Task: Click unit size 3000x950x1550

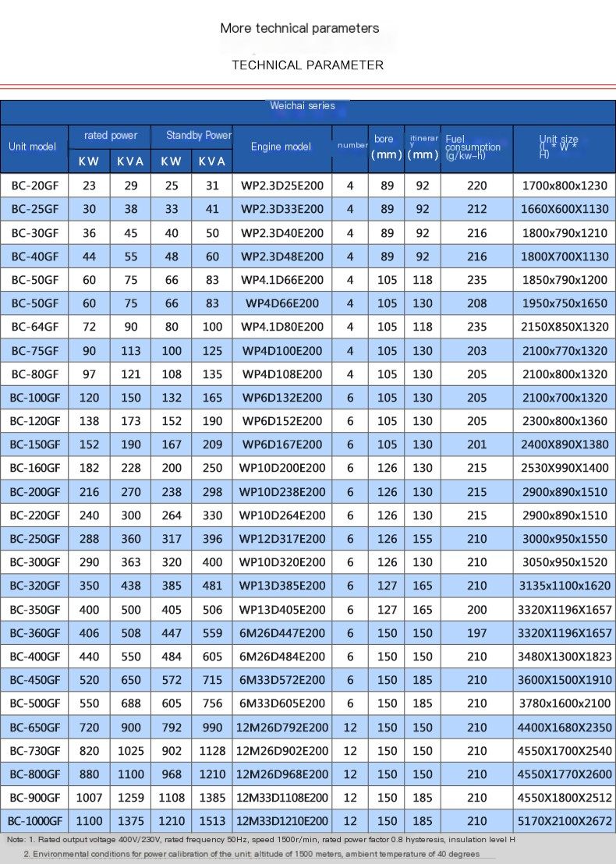Action: pos(565,539)
